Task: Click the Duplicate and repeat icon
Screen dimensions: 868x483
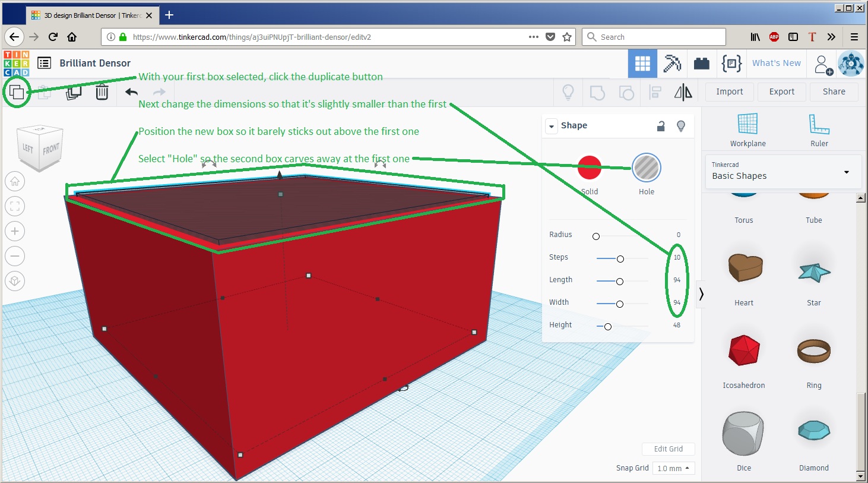Action: tap(74, 92)
